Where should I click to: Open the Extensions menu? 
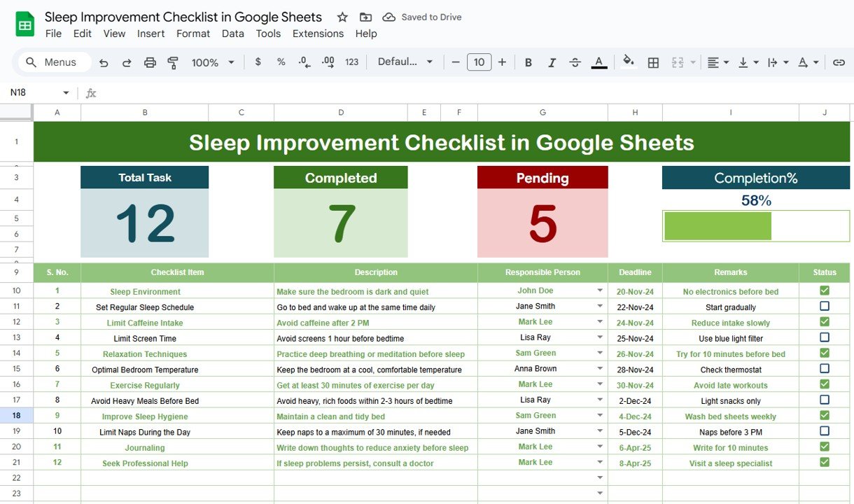pyautogui.click(x=318, y=34)
